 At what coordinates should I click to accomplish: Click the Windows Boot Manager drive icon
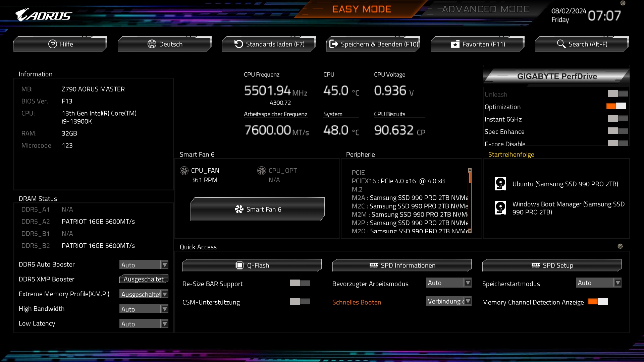[500, 208]
